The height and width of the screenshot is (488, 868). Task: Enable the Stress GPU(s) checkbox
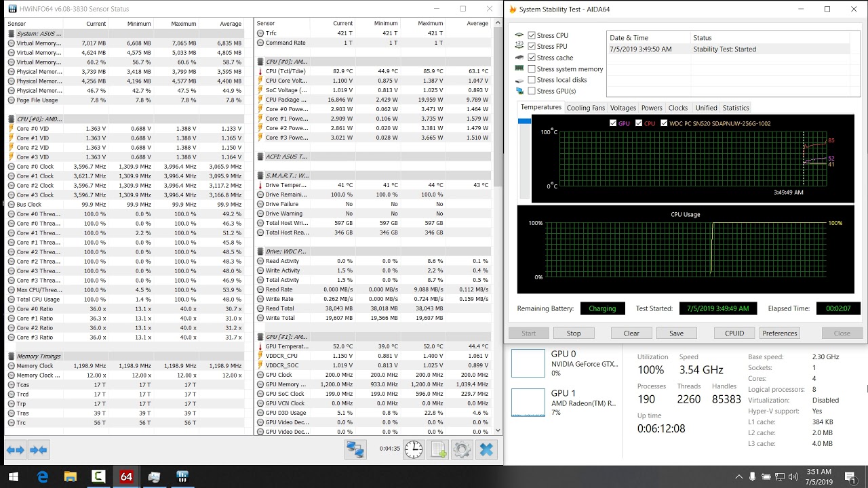(532, 91)
